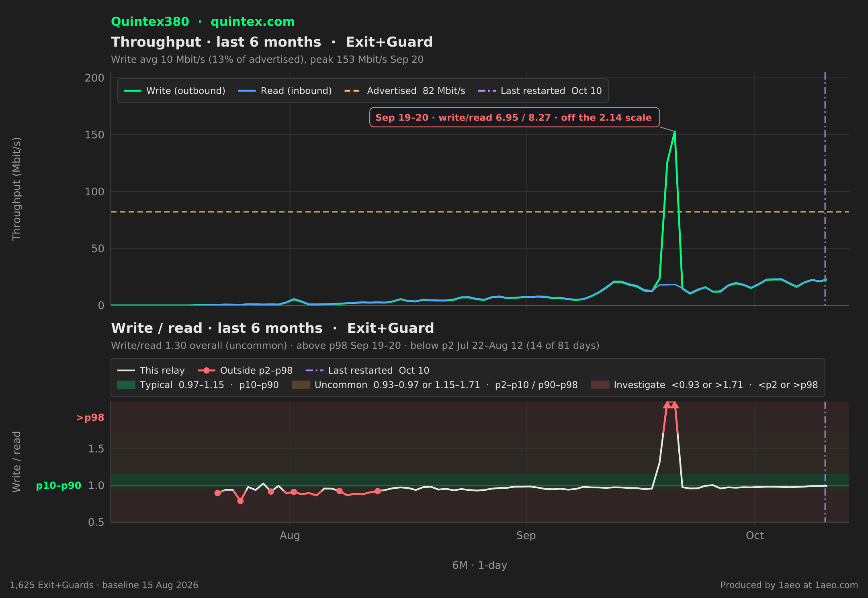Click the Investigate red color swatch
The width and height of the screenshot is (868, 598).
600,385
